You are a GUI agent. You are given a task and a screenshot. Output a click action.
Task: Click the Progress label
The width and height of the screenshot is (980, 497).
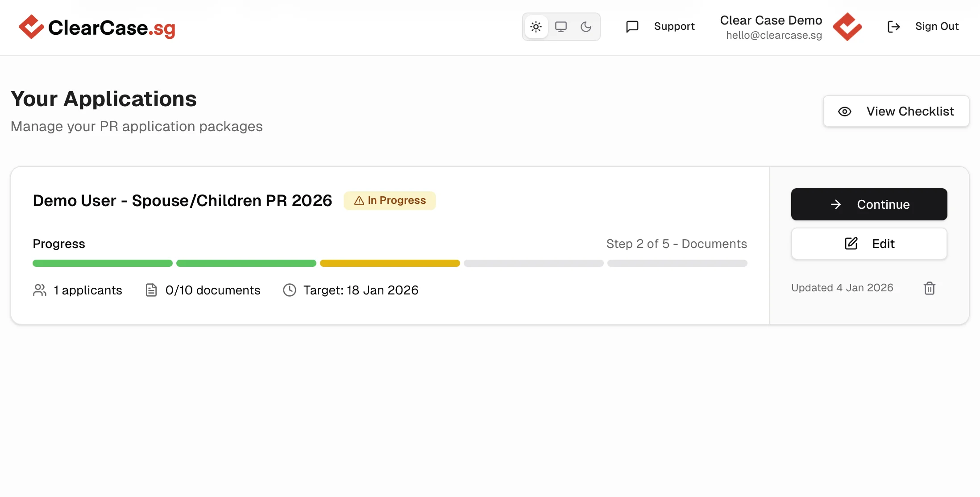59,244
